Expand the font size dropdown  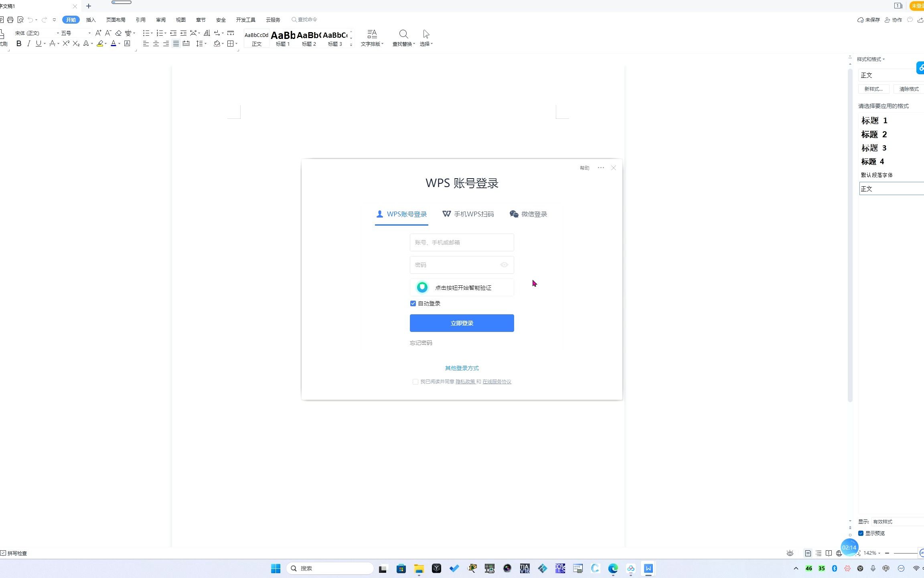point(89,33)
